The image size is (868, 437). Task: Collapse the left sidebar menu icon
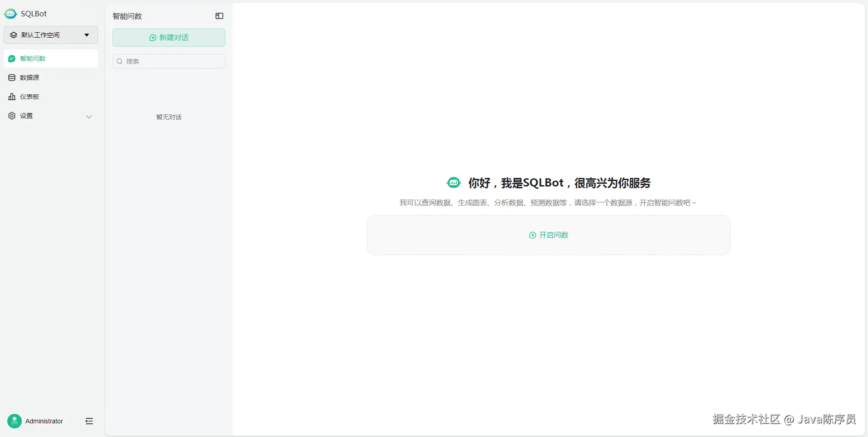click(89, 421)
